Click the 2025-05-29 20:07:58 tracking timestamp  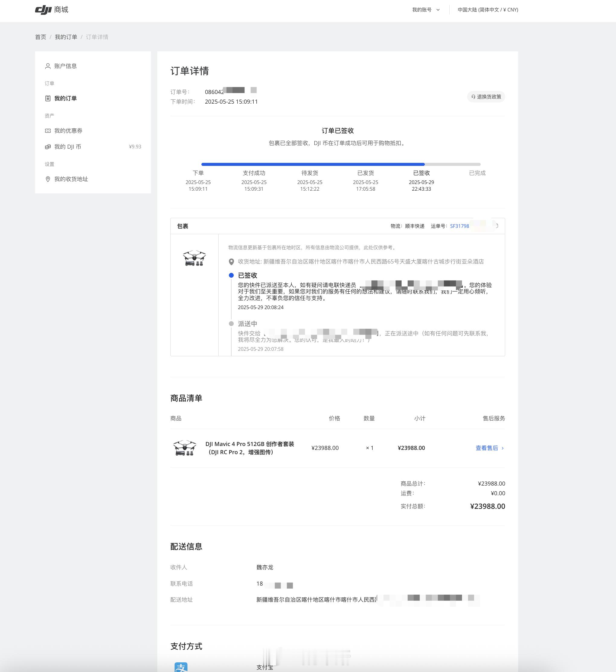(261, 349)
